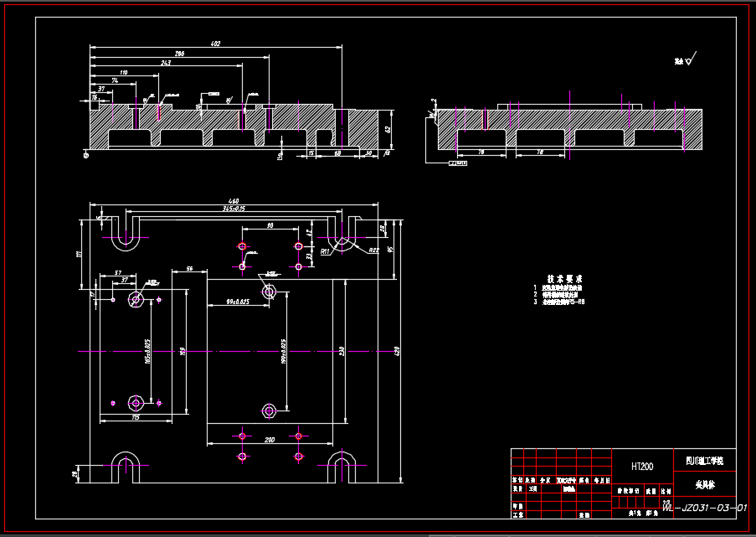Select the 402 overall length dimension

[215, 44]
